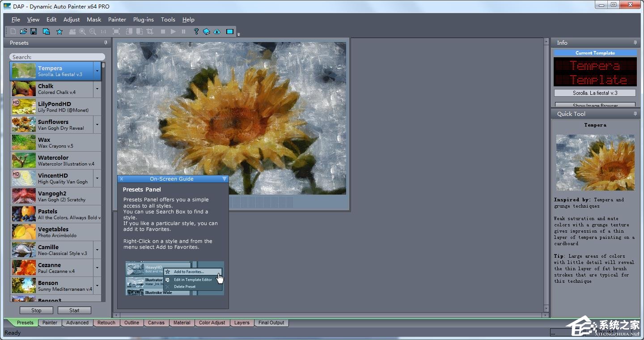Click the New document toolbar icon
Screen dimensions: 644x340
tap(13, 31)
